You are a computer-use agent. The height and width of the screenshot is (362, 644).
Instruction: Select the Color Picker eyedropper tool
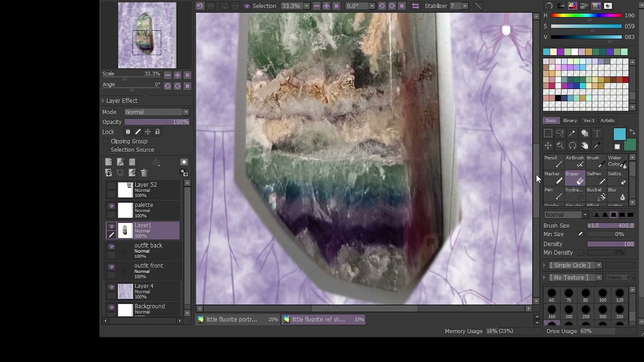[x=597, y=146]
